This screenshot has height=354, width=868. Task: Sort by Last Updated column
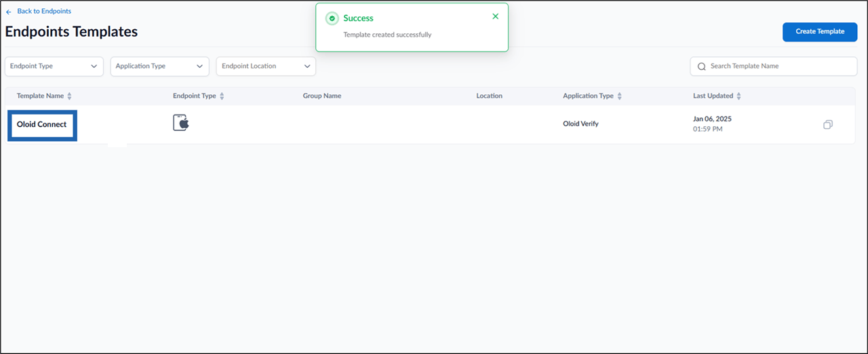(x=738, y=96)
